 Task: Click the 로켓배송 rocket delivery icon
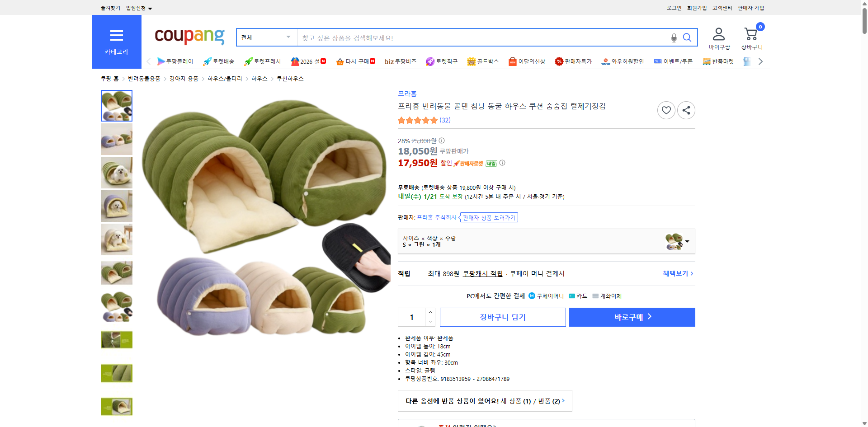tap(207, 61)
